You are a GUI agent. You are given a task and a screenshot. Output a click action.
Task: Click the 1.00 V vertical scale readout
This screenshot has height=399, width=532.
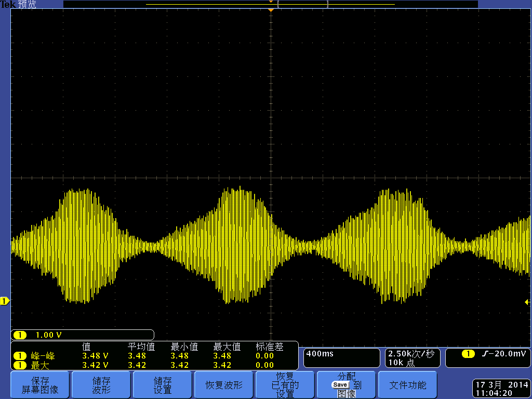coord(48,335)
